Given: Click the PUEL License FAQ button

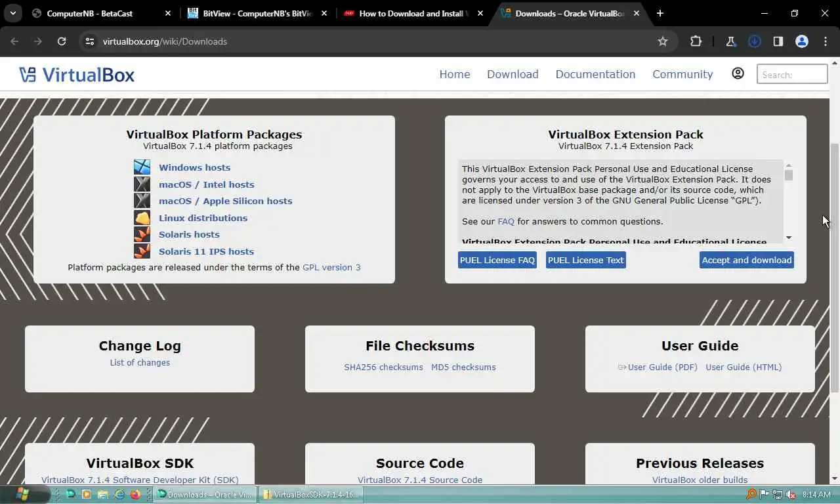Looking at the screenshot, I should tap(497, 260).
